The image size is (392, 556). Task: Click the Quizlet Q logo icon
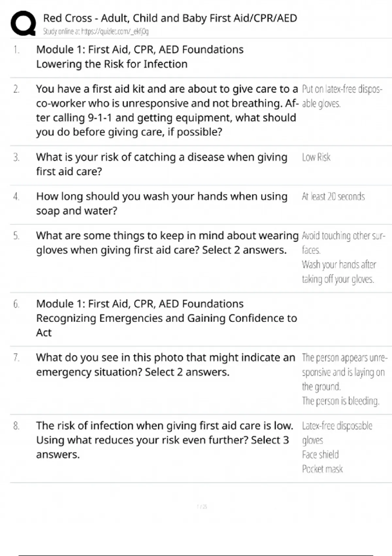click(x=23, y=23)
